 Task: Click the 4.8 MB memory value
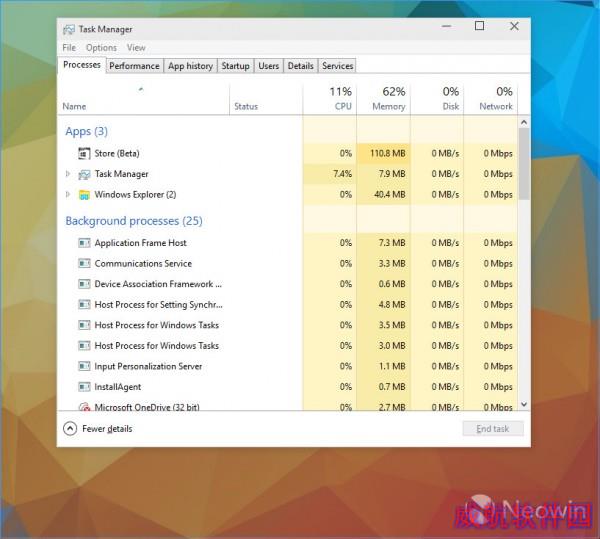coord(392,305)
